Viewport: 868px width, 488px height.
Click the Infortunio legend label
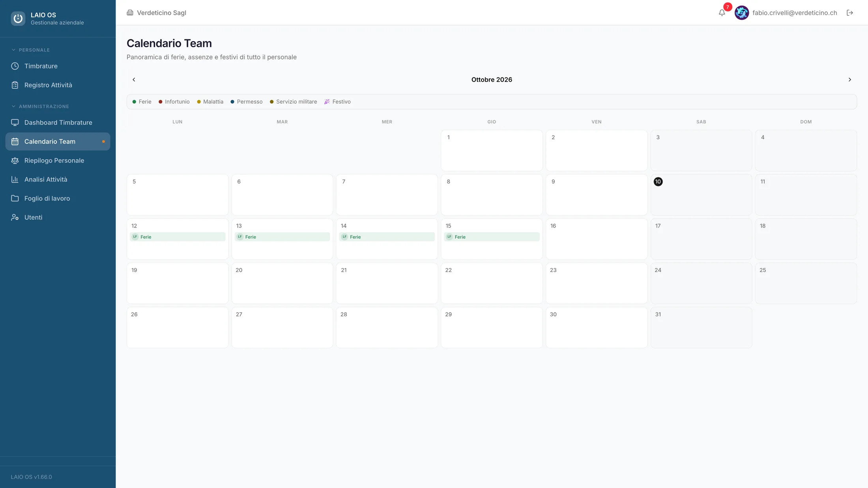coord(177,102)
